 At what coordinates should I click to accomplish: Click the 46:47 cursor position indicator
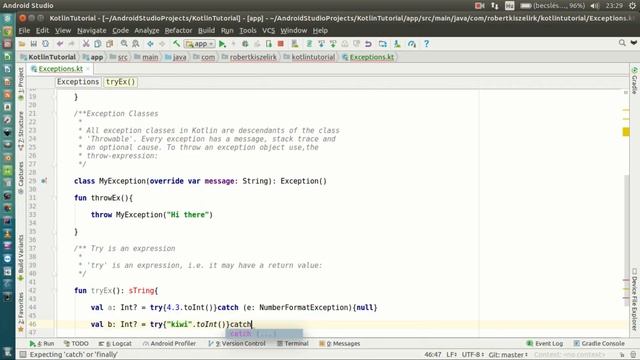(433, 355)
